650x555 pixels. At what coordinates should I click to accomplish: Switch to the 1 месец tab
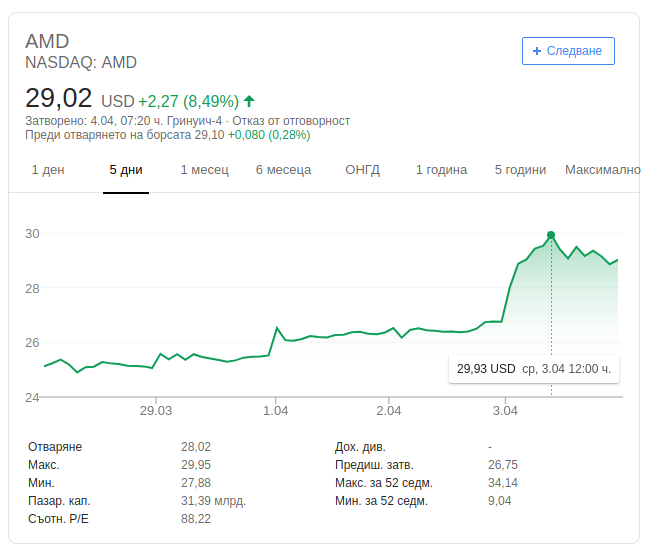(204, 170)
